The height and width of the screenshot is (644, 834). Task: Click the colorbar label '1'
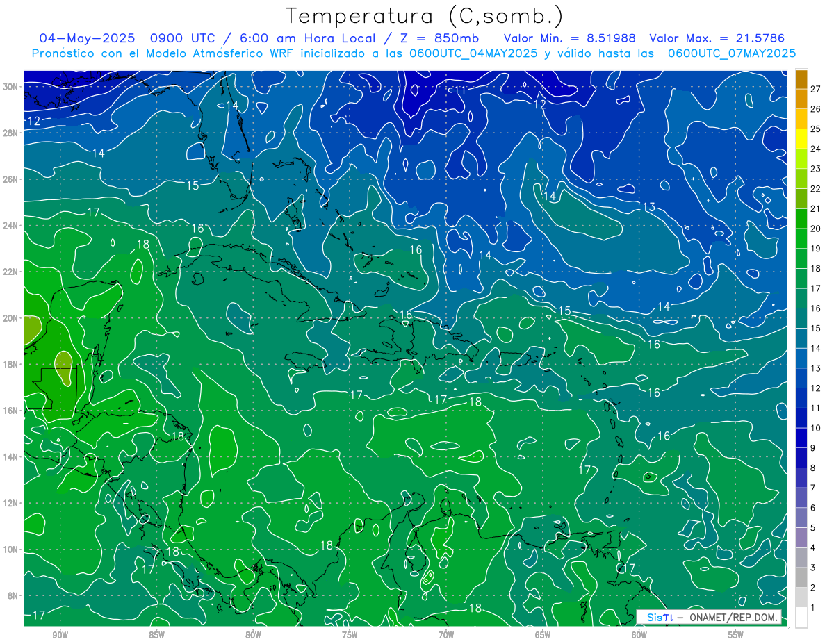pyautogui.click(x=812, y=608)
